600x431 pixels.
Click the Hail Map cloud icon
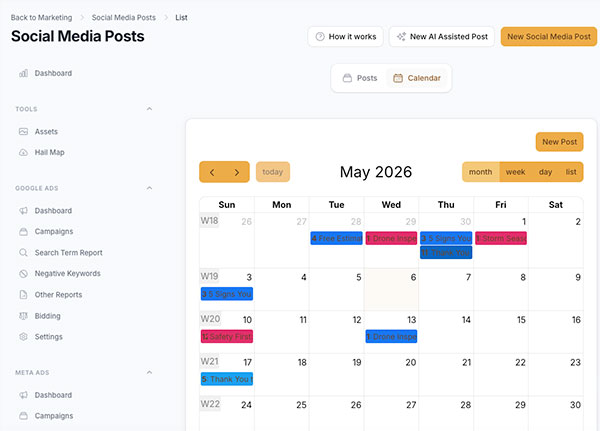coord(23,152)
